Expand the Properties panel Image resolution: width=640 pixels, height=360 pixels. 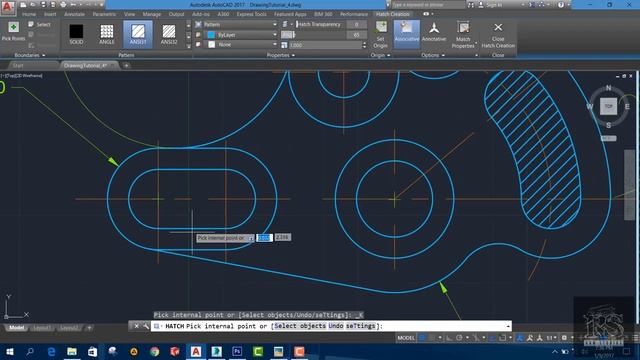[280, 55]
